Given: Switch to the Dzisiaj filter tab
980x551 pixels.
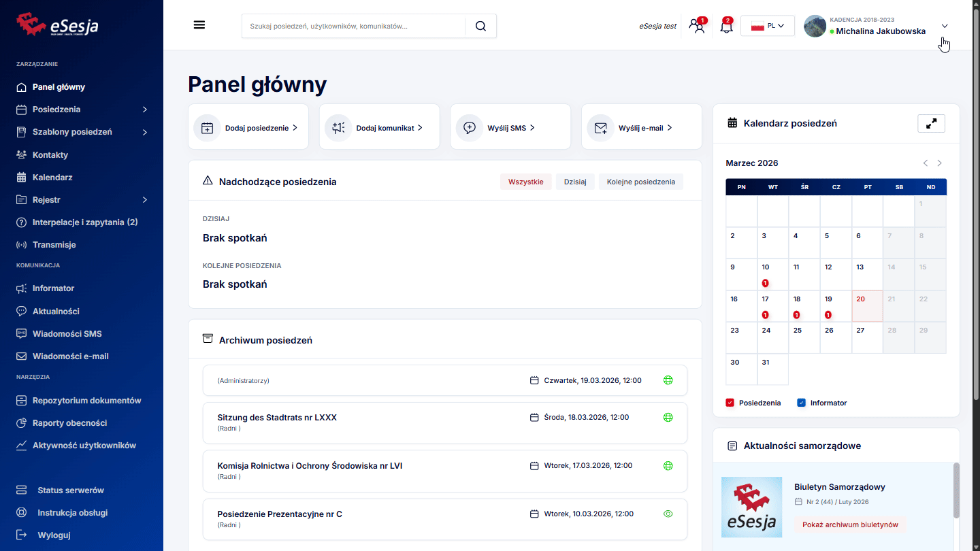Looking at the screenshot, I should [x=575, y=182].
